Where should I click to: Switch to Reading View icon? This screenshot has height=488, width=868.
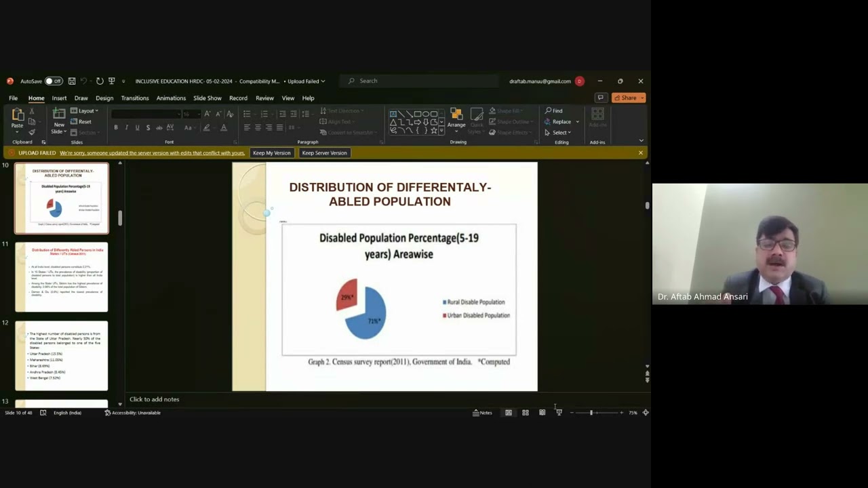point(542,413)
